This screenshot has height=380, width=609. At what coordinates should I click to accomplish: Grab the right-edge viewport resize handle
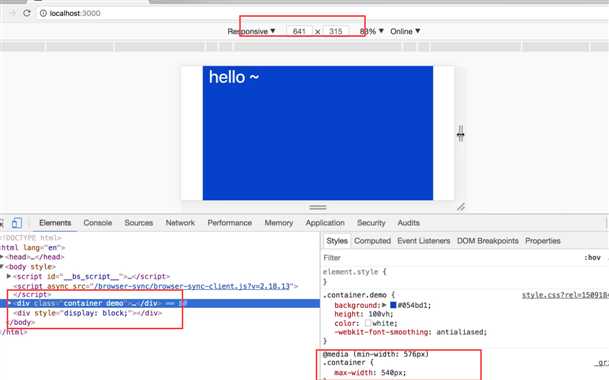(460, 133)
